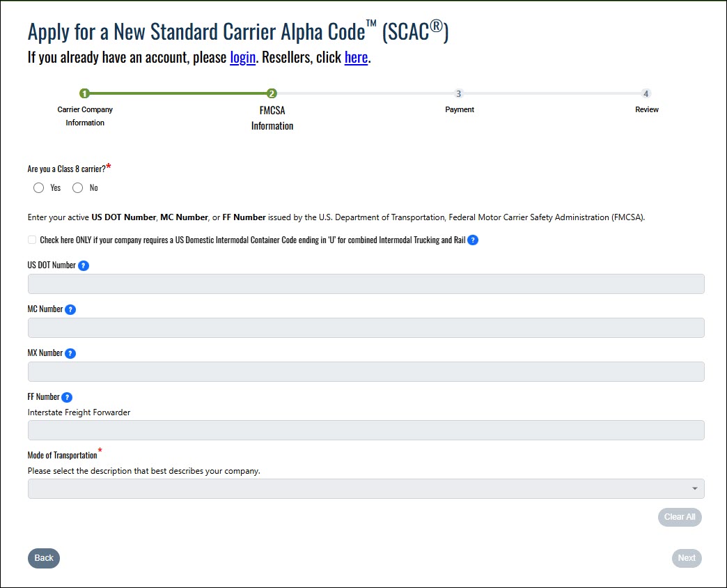727x588 pixels.
Task: Select step 4 Review in progress bar
Action: (x=646, y=93)
